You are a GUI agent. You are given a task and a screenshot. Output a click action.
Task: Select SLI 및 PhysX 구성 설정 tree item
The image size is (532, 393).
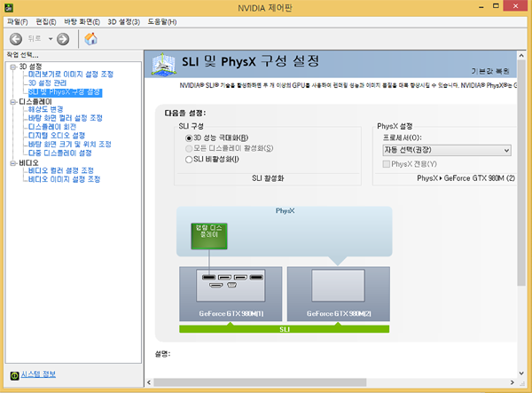tap(65, 92)
